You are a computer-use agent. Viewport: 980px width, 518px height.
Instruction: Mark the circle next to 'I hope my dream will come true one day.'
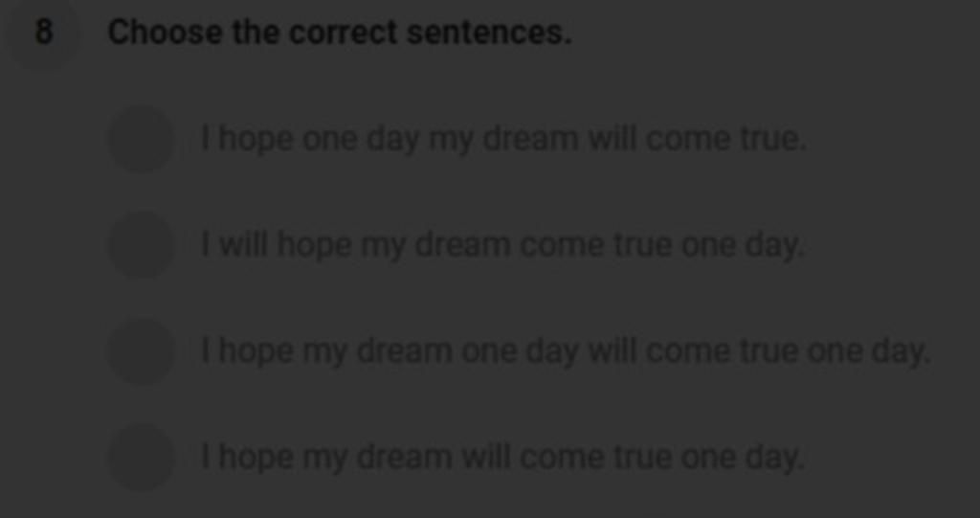point(142,458)
